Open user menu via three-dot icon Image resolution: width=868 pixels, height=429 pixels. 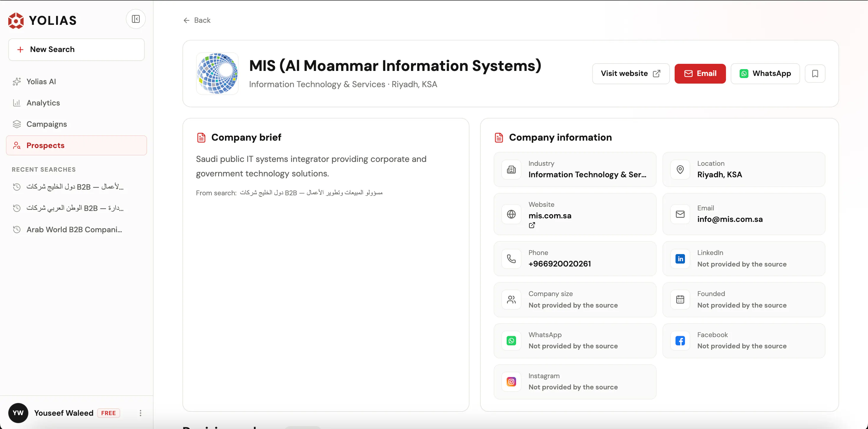coord(141,413)
